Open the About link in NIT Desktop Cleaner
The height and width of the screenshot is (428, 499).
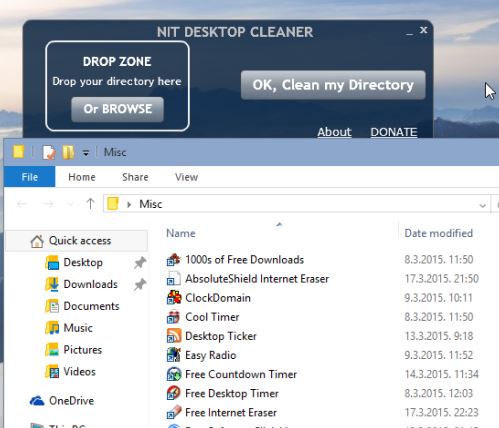pyautogui.click(x=334, y=132)
